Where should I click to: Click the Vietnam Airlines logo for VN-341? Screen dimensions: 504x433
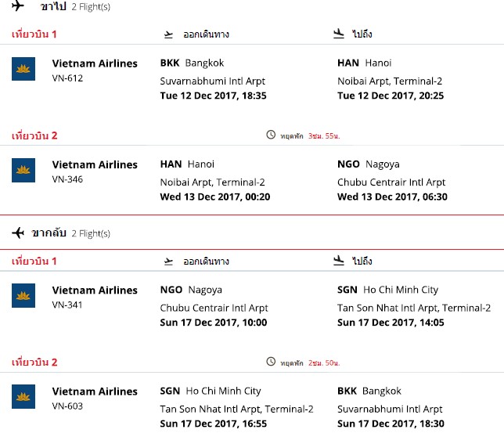[x=23, y=295]
